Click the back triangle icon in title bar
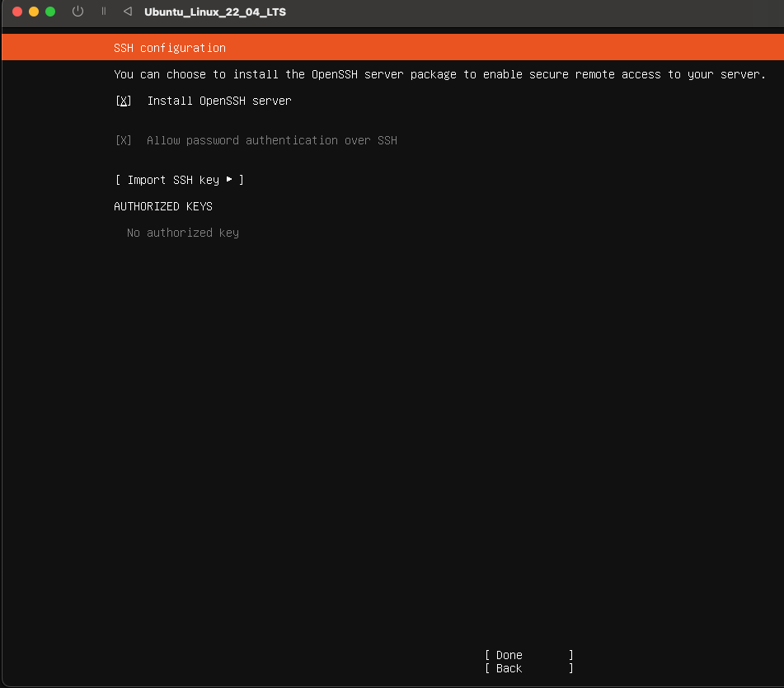This screenshot has width=784, height=688. (128, 11)
